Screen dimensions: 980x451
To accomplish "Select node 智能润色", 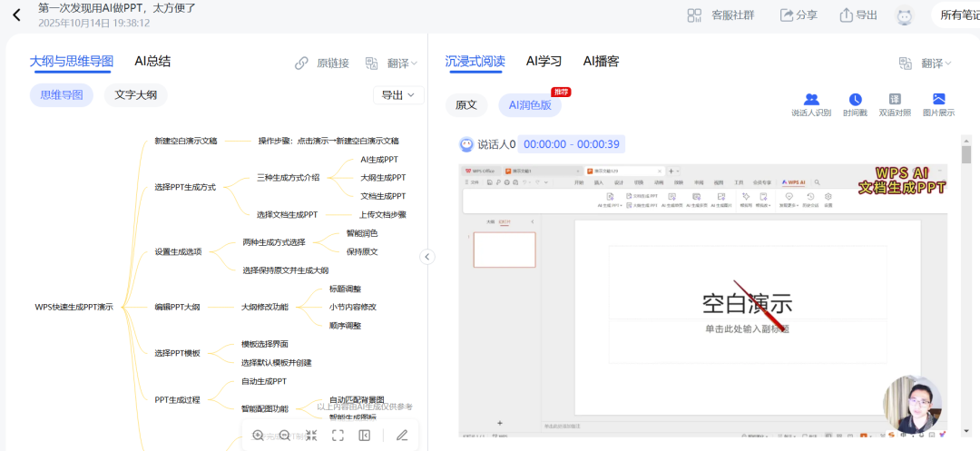I will [x=362, y=233].
